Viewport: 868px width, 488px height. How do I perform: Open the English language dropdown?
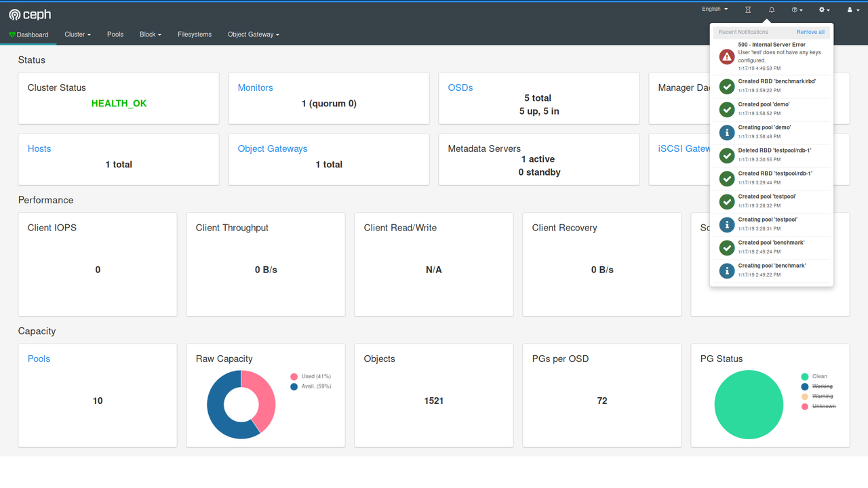[715, 9]
